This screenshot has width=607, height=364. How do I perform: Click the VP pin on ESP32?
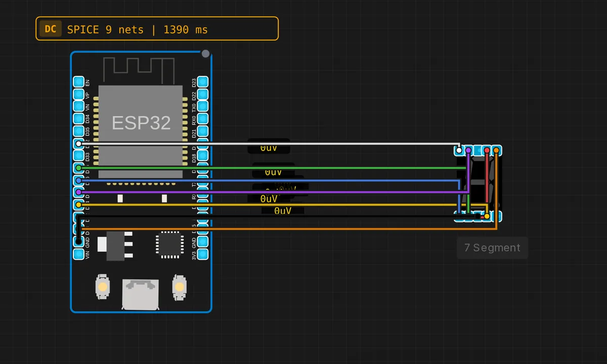click(78, 94)
